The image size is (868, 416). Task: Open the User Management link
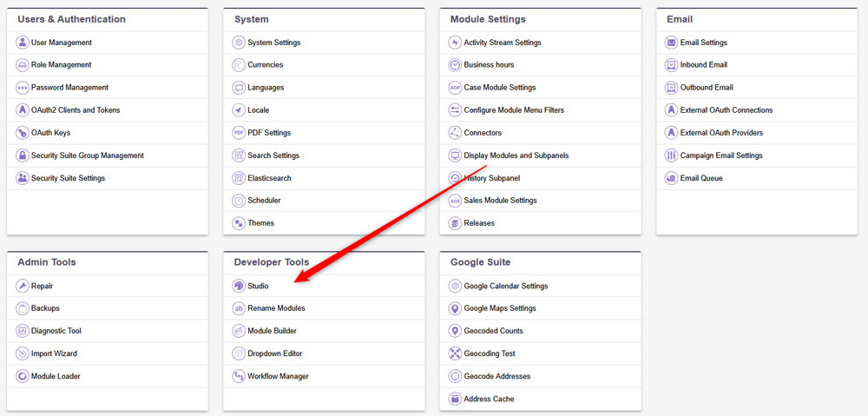click(62, 42)
